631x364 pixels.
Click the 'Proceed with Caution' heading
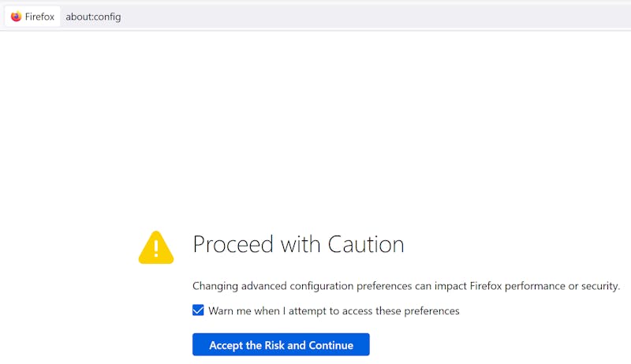(299, 244)
